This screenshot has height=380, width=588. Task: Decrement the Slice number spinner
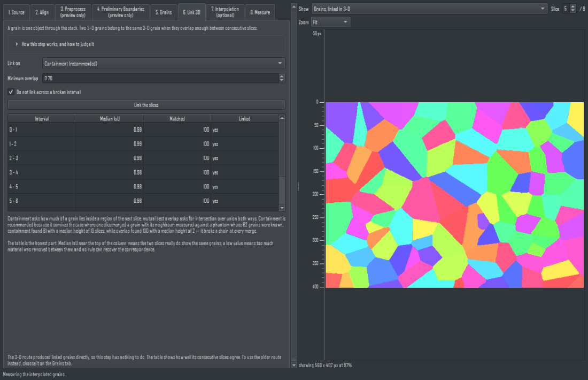[x=572, y=11]
